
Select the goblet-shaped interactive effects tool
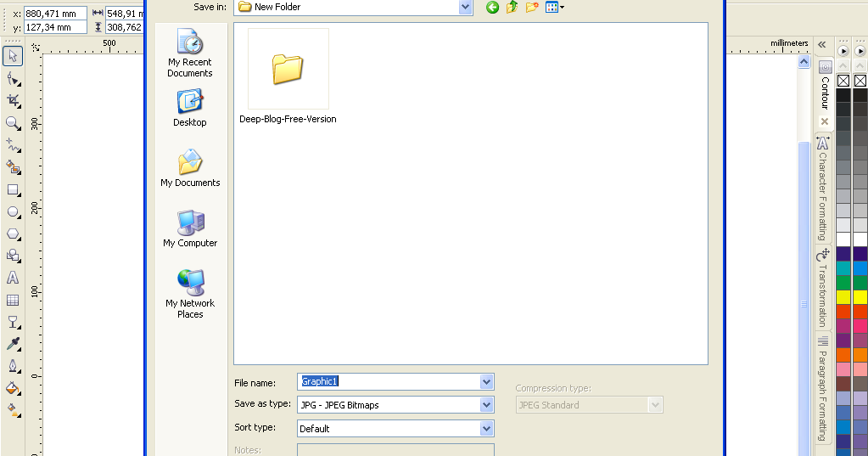click(x=13, y=322)
